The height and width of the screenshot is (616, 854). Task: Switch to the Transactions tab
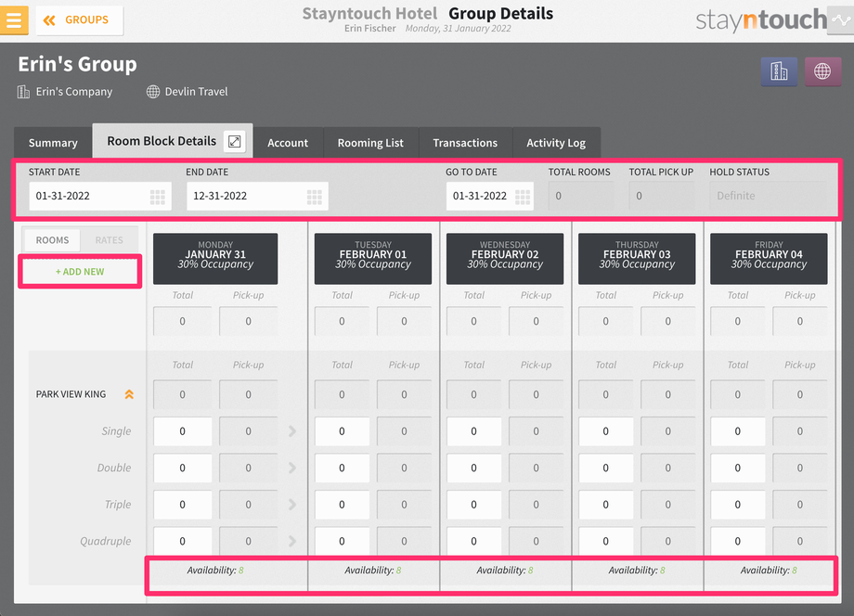point(465,143)
